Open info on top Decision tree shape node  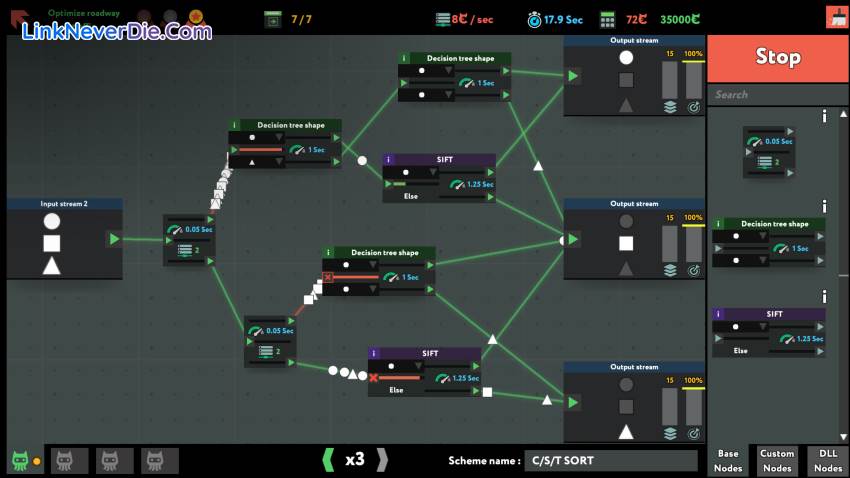click(404, 59)
